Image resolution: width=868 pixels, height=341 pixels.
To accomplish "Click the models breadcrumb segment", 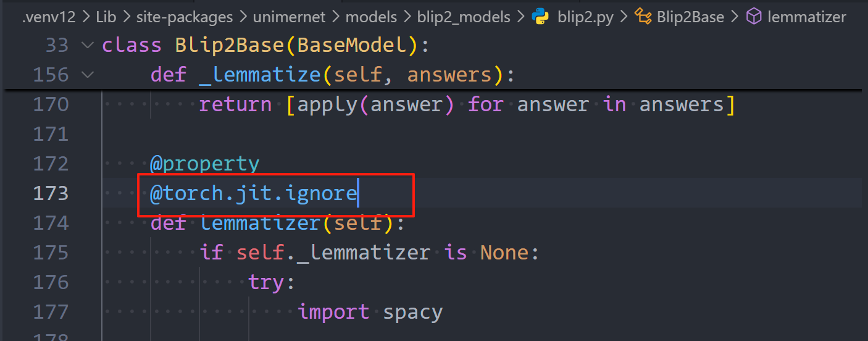I will (x=372, y=17).
